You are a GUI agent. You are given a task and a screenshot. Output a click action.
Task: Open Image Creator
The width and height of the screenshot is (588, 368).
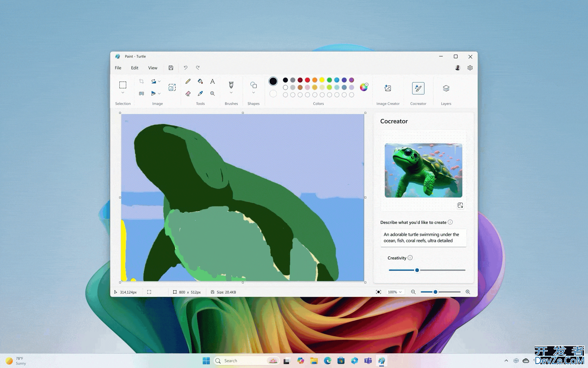point(388,88)
